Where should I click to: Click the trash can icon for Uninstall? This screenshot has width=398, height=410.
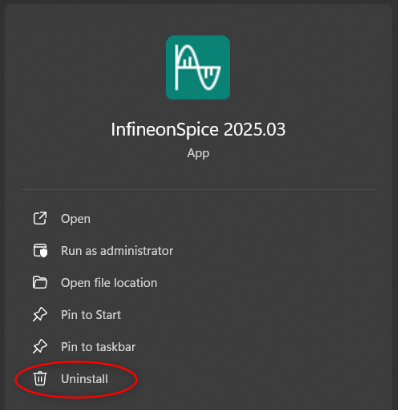click(x=40, y=379)
